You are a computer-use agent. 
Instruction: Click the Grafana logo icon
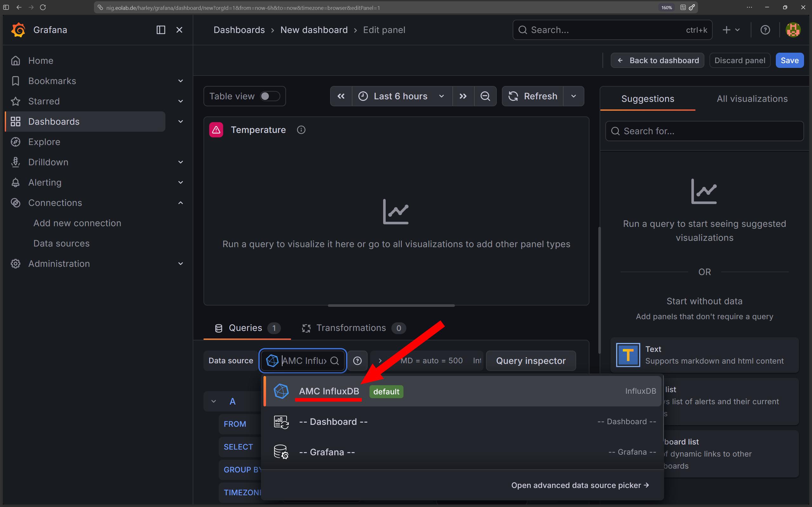point(18,30)
